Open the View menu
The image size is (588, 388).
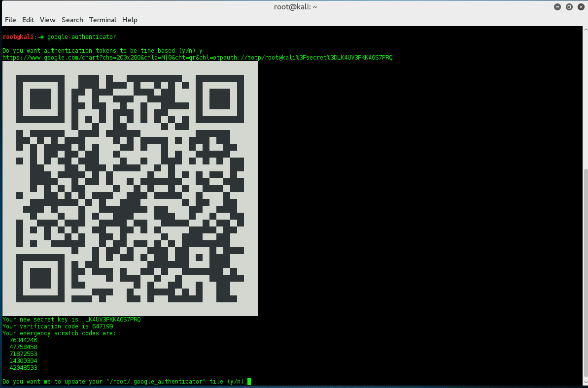point(48,20)
